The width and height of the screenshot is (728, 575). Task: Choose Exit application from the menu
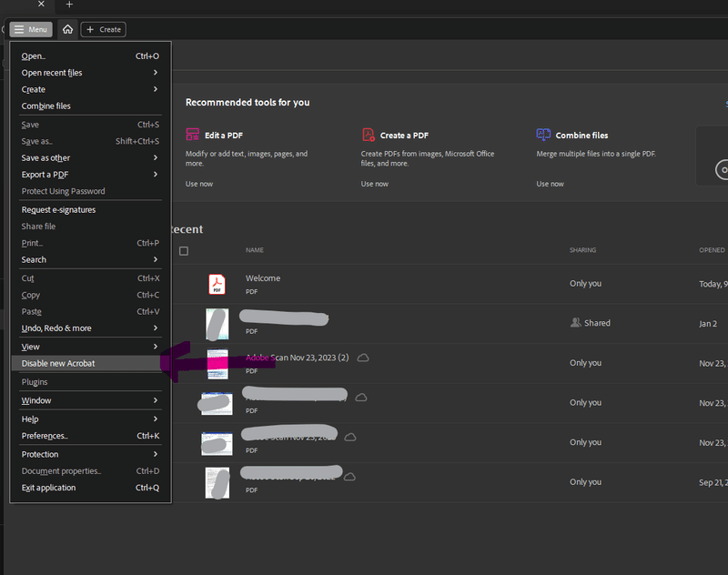(90, 489)
